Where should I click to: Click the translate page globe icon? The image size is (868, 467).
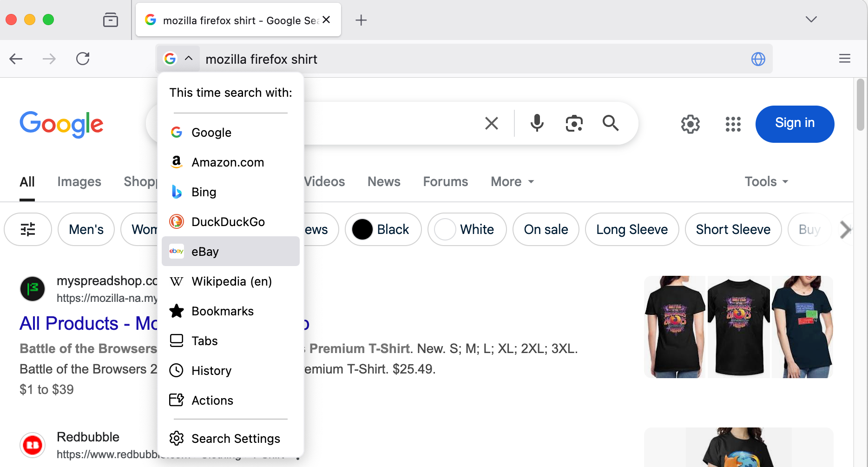(x=758, y=59)
